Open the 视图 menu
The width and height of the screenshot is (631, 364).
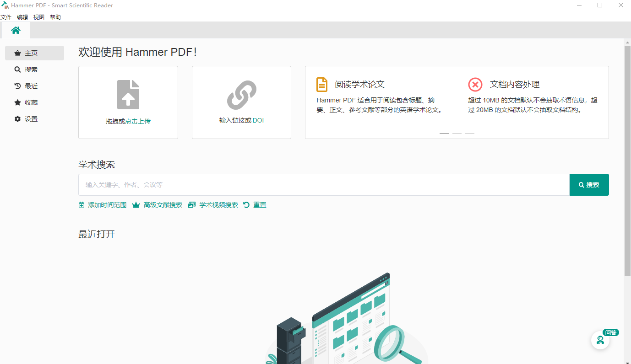tap(39, 17)
